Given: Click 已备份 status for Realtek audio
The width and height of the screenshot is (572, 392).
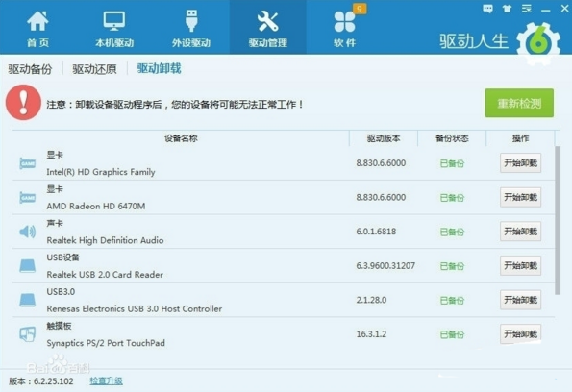Looking at the screenshot, I should (452, 232).
